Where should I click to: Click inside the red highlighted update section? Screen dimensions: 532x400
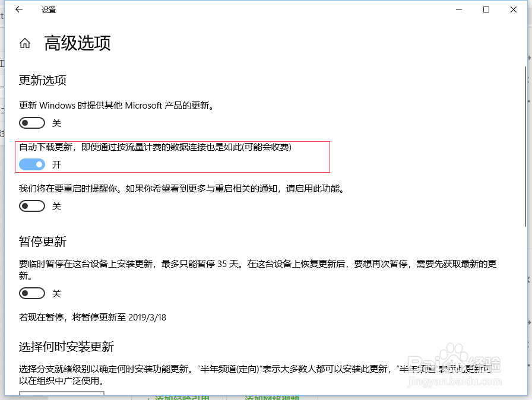pos(172,156)
